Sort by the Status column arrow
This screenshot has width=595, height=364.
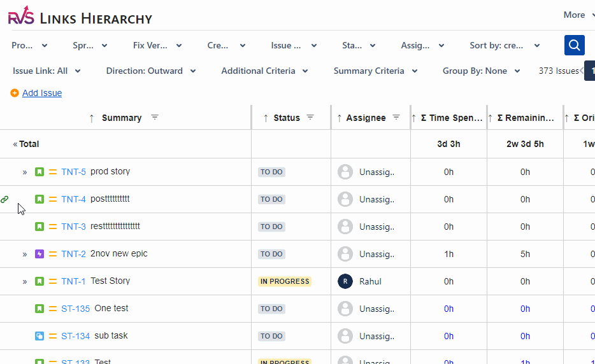(266, 118)
